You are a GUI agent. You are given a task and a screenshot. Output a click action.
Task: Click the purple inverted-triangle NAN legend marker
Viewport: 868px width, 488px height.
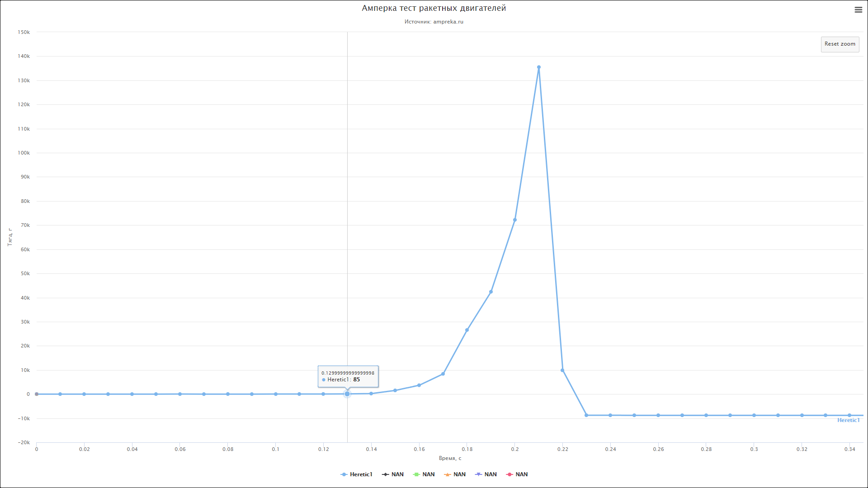coord(478,474)
